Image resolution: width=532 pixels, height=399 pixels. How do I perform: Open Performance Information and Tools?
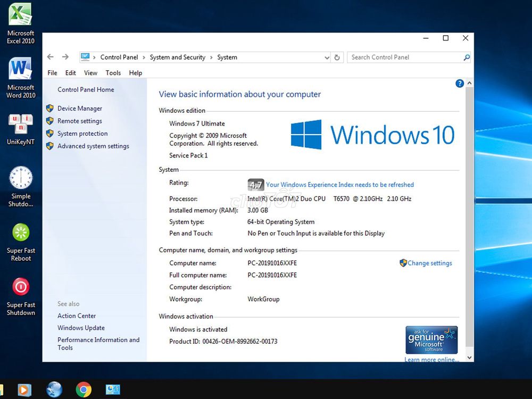98,343
